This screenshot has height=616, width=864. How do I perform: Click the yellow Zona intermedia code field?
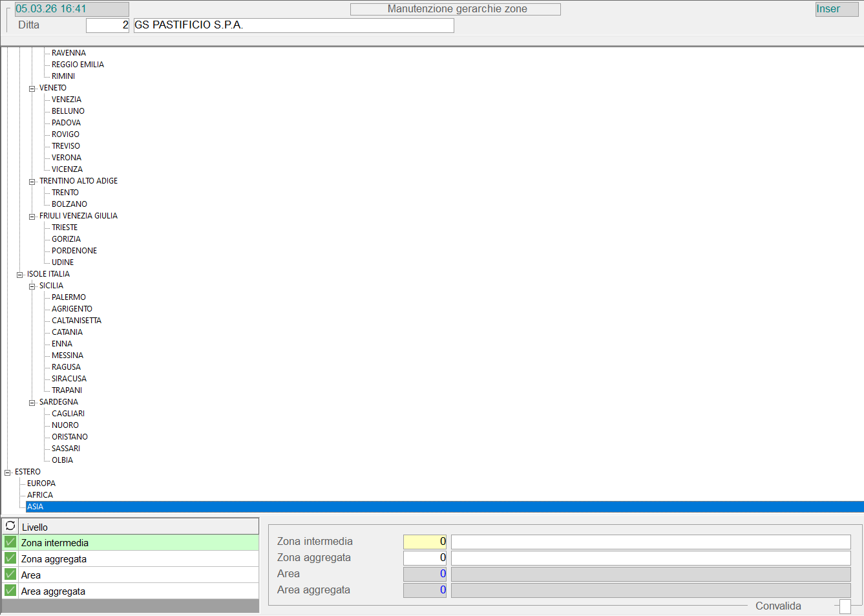click(x=424, y=542)
